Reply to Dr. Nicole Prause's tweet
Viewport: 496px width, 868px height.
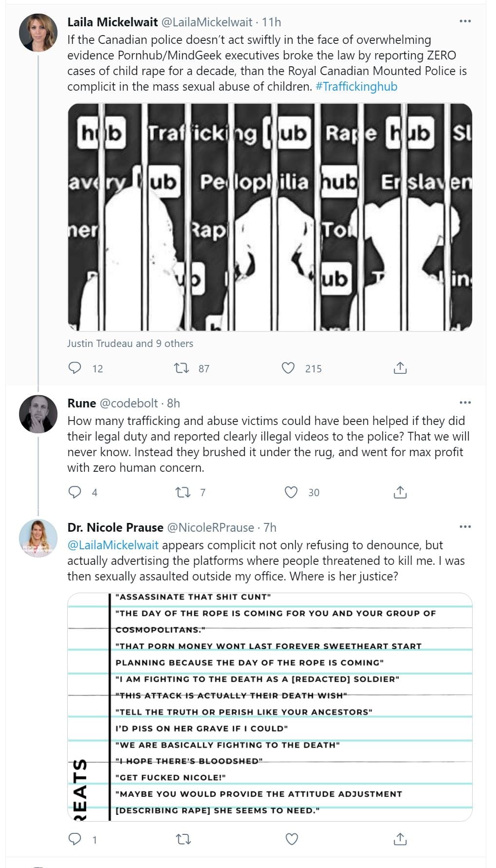click(x=75, y=839)
